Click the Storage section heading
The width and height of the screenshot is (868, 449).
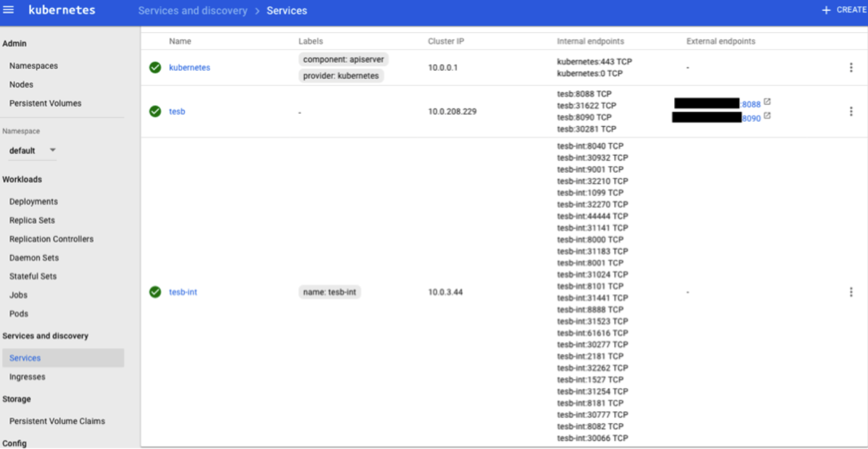[x=17, y=399]
